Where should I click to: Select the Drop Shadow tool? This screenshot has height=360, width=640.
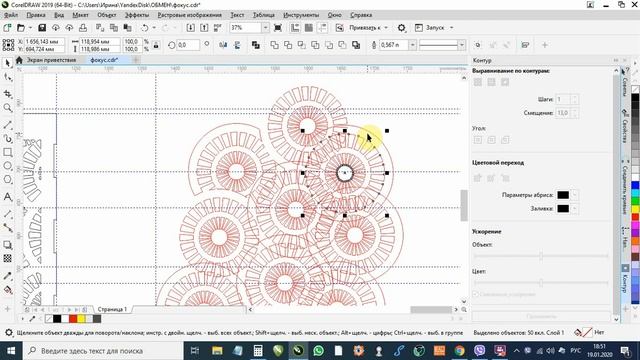[x=7, y=245]
